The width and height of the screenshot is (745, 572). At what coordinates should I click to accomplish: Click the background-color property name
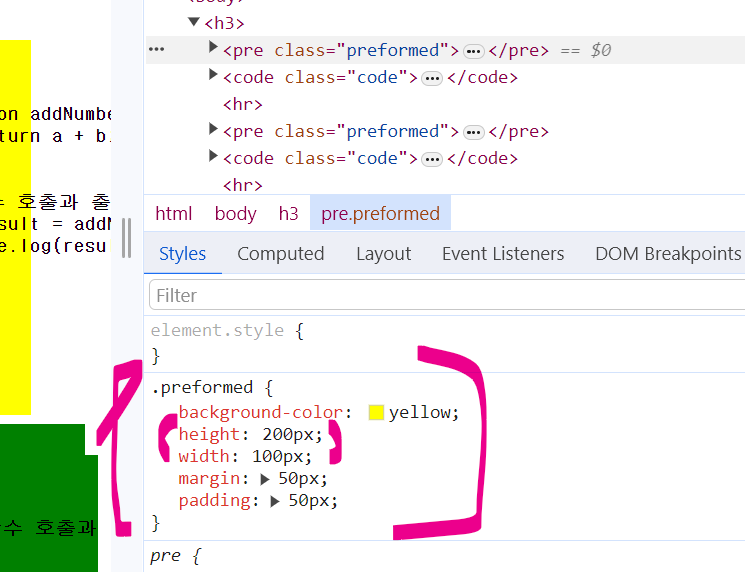260,412
